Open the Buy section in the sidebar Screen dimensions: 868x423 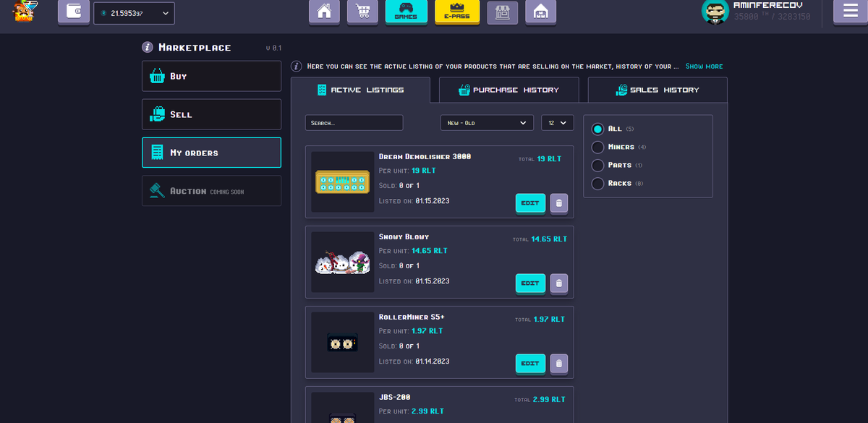click(211, 76)
